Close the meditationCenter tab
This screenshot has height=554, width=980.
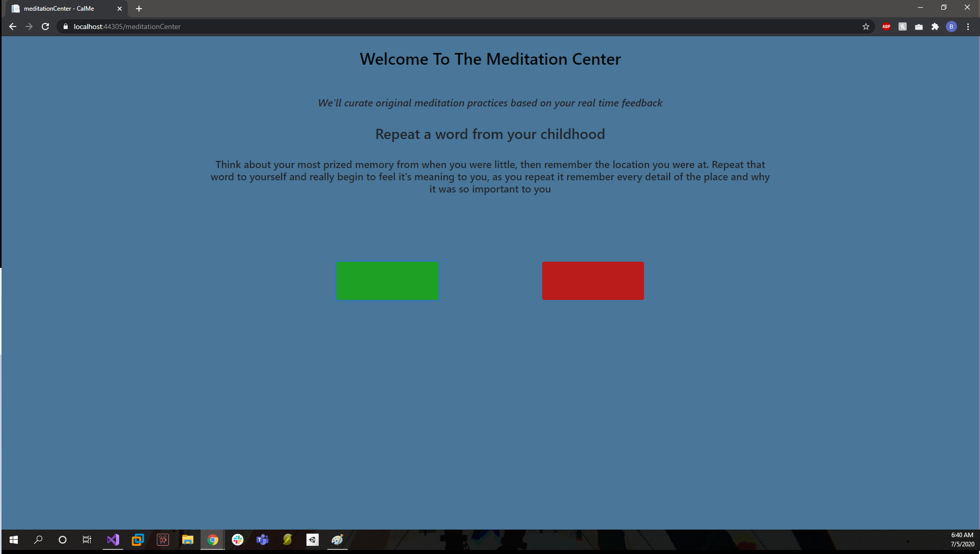click(120, 9)
